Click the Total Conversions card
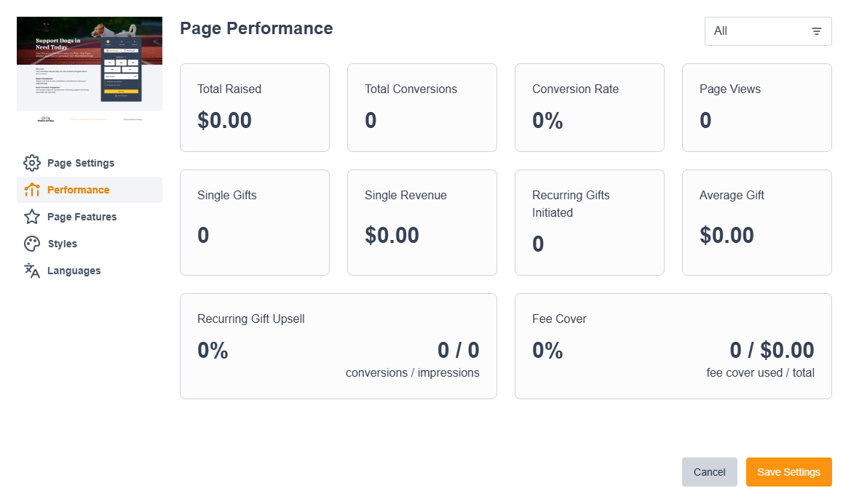Viewport: 843px width, 504px height. pyautogui.click(x=421, y=107)
